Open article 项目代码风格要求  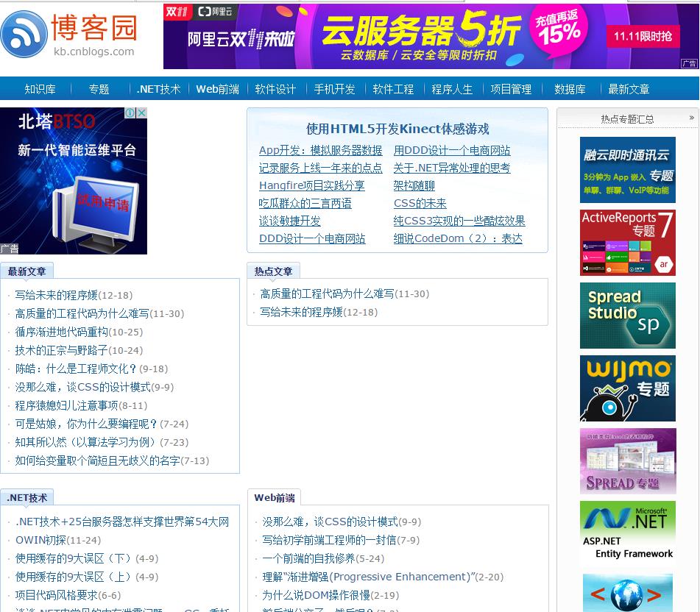(56, 595)
